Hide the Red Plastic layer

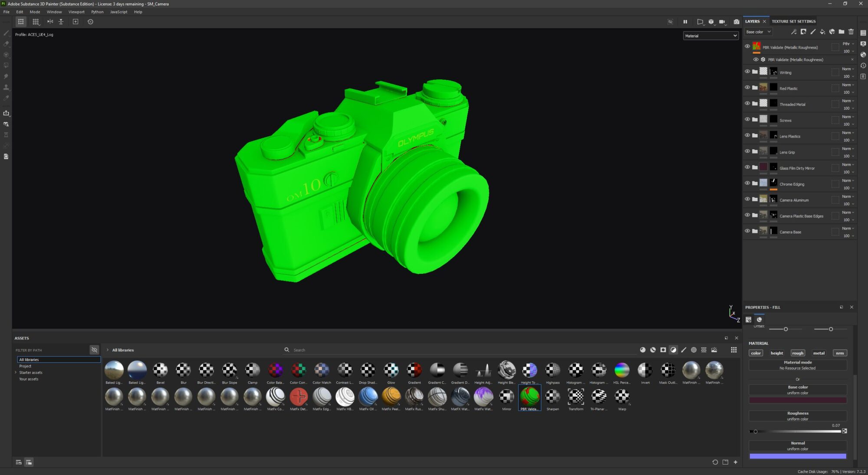[747, 88]
